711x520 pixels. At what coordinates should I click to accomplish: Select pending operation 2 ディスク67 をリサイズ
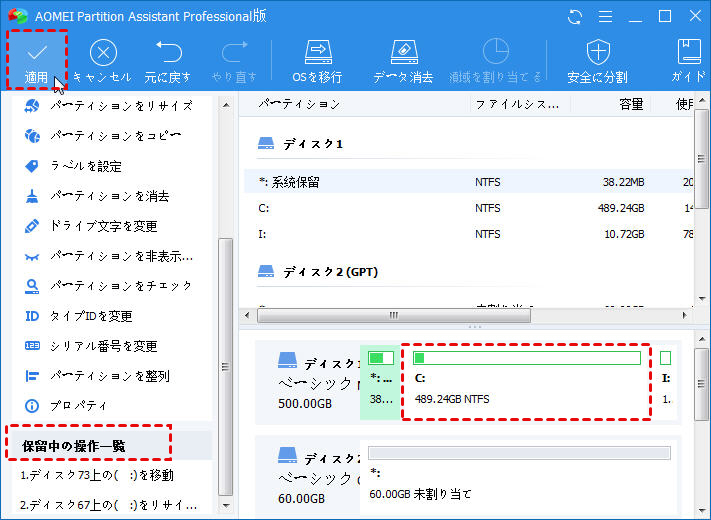(x=109, y=505)
